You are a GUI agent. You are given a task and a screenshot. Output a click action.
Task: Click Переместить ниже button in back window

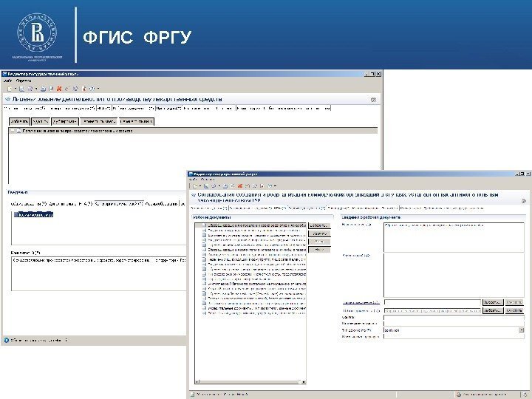[137, 121]
